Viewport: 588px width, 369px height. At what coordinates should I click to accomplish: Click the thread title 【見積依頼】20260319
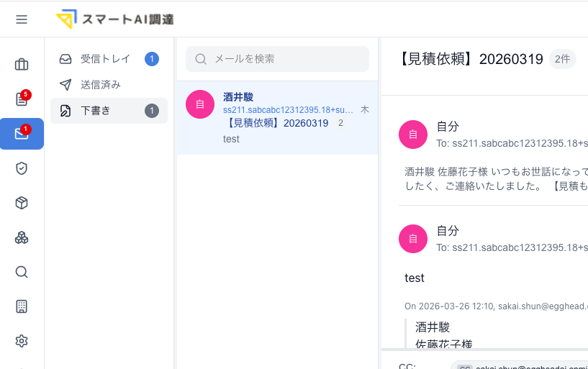coord(470,59)
